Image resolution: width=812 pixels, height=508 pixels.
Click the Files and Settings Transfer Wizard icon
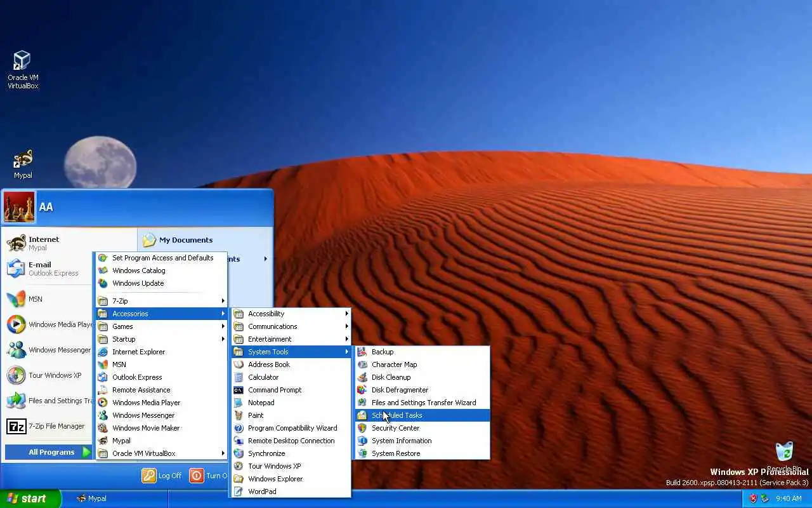[362, 403]
